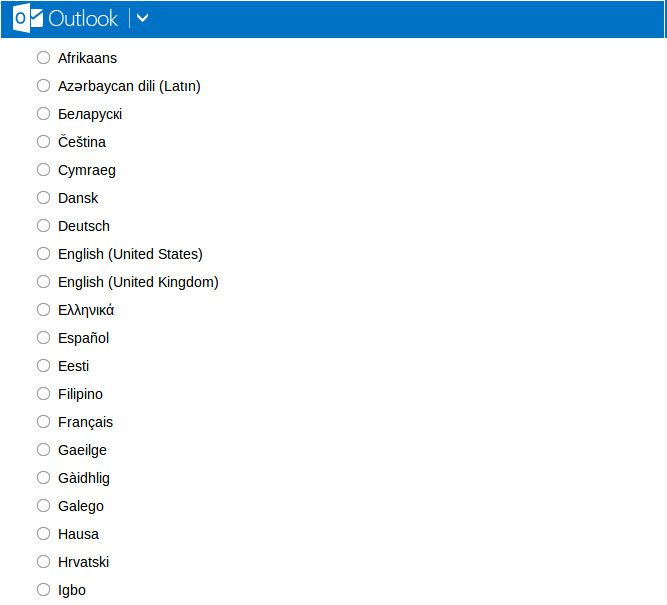This screenshot has height=605, width=667.
Task: Click the Outlook title text
Action: pos(83,19)
